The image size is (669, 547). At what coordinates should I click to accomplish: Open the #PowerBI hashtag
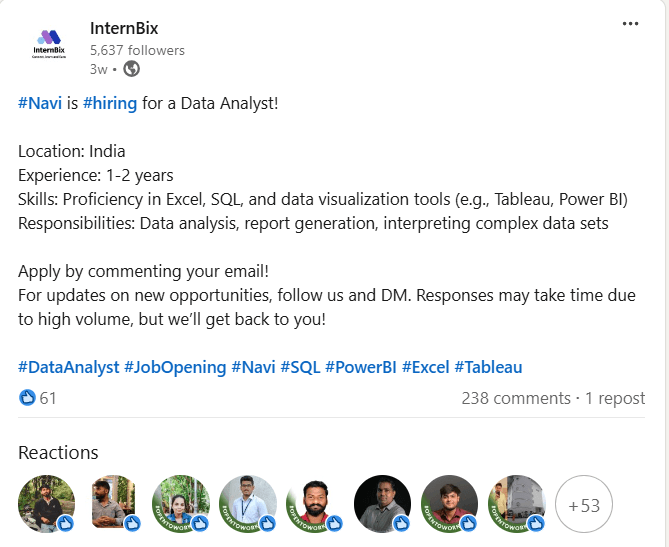[x=361, y=367]
